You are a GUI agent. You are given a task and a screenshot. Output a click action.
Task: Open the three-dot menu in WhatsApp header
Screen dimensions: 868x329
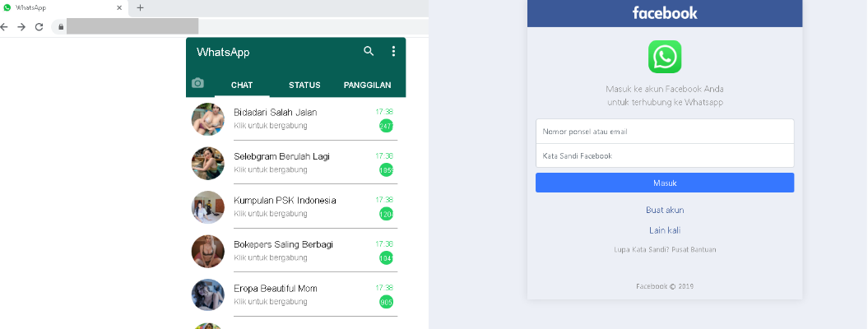coord(393,51)
